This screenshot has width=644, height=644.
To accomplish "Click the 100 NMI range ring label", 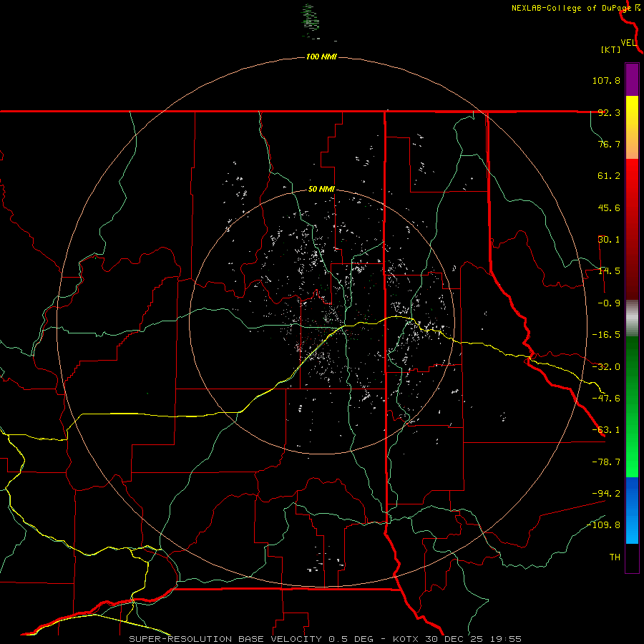I will 321,57.
